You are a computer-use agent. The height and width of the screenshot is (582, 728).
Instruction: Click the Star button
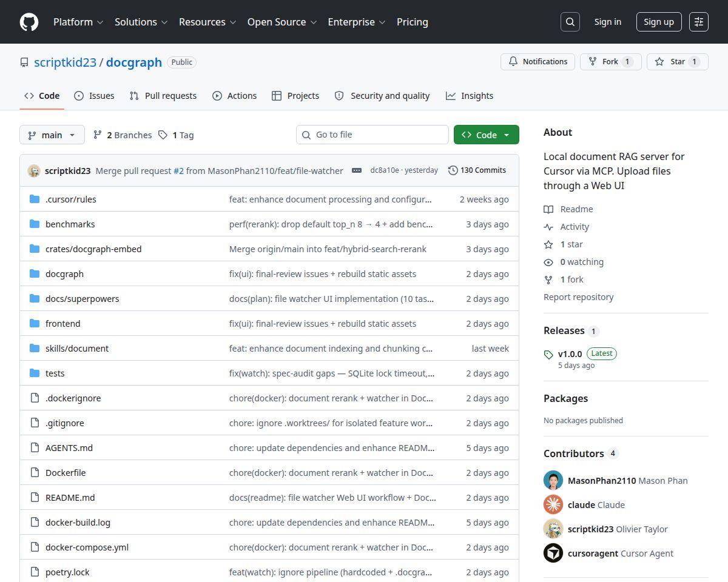click(x=678, y=62)
